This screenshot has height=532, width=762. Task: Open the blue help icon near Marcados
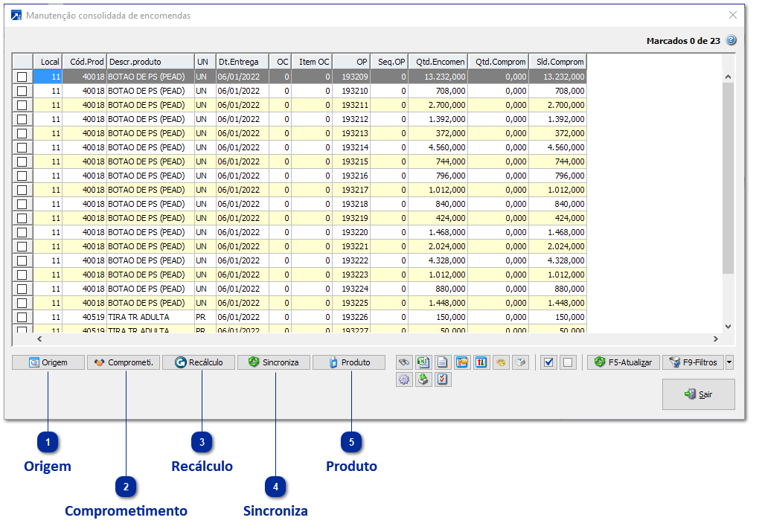click(x=731, y=41)
